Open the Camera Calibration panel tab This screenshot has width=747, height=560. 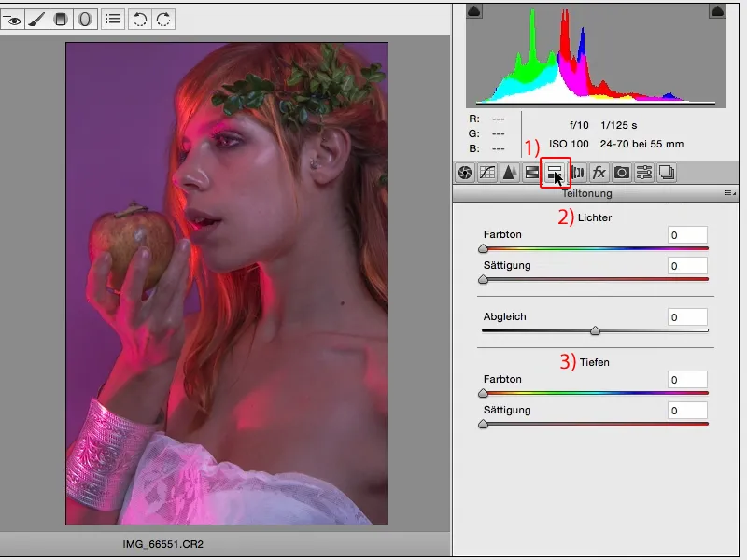622,173
